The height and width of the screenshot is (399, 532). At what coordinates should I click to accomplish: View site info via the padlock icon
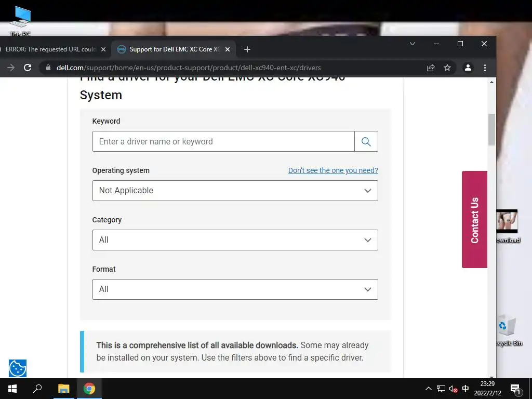48,68
